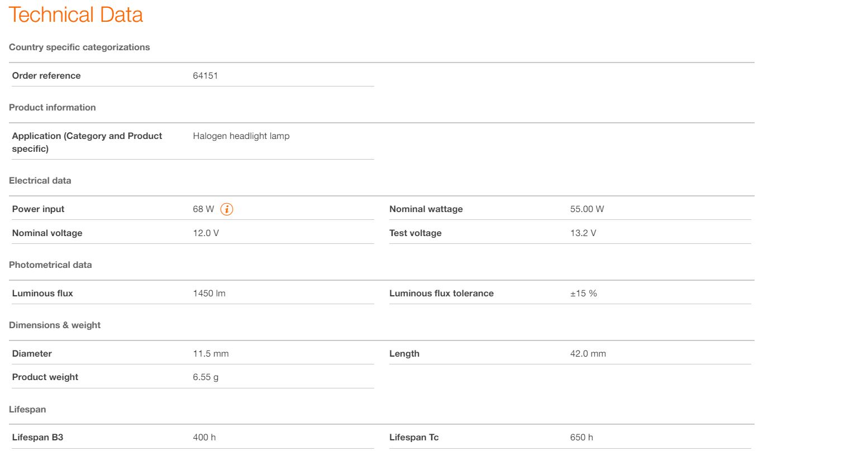
Task: Select the 12.0 V value
Action: tap(206, 233)
